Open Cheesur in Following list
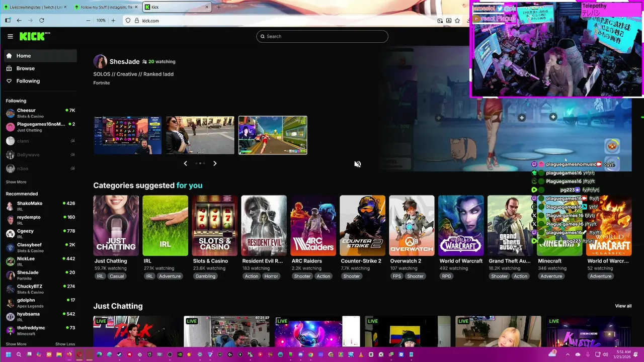Viewport: 644px width, 362px height. (40, 113)
